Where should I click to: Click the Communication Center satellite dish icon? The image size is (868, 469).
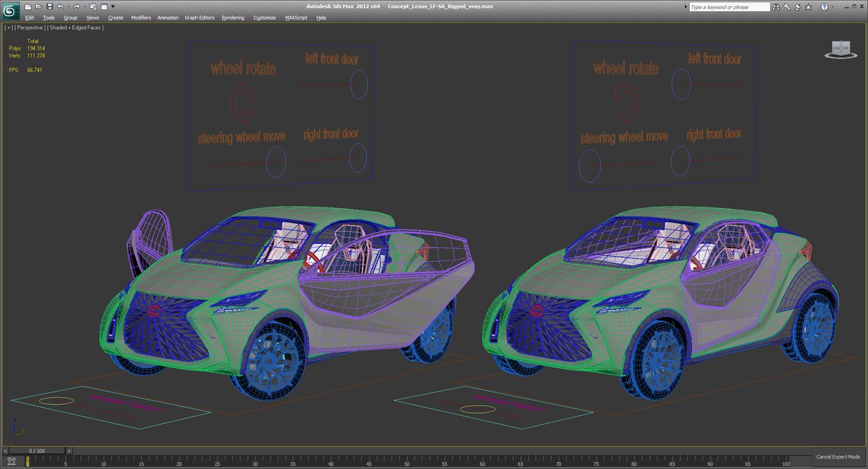click(798, 7)
